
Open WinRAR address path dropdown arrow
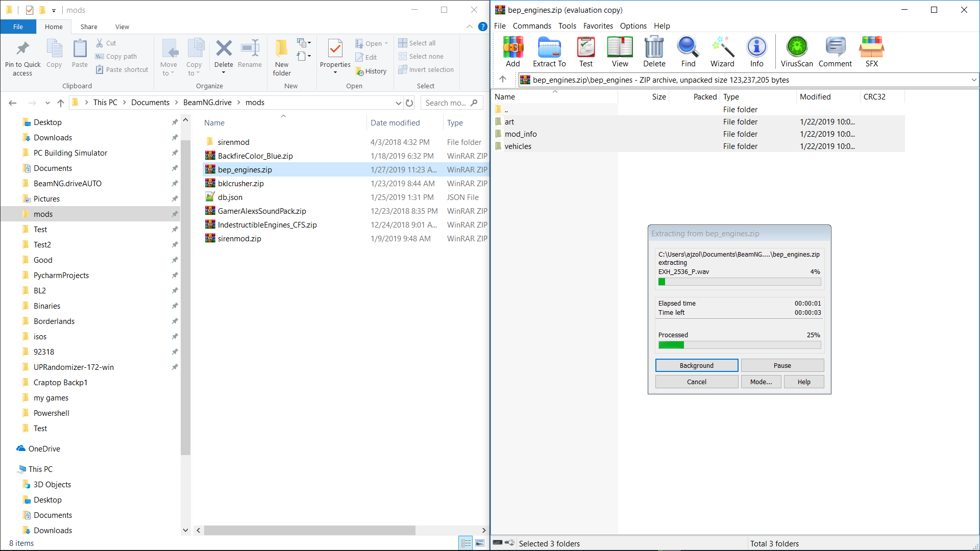point(973,80)
